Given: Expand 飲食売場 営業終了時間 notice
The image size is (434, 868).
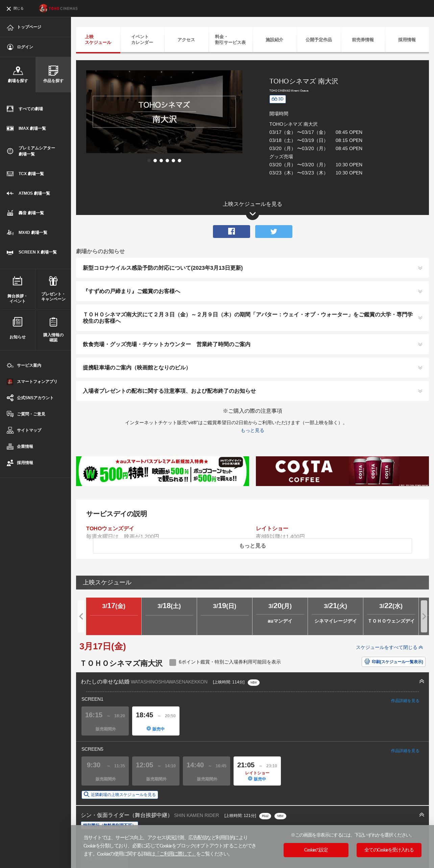Looking at the screenshot, I should click(x=252, y=344).
